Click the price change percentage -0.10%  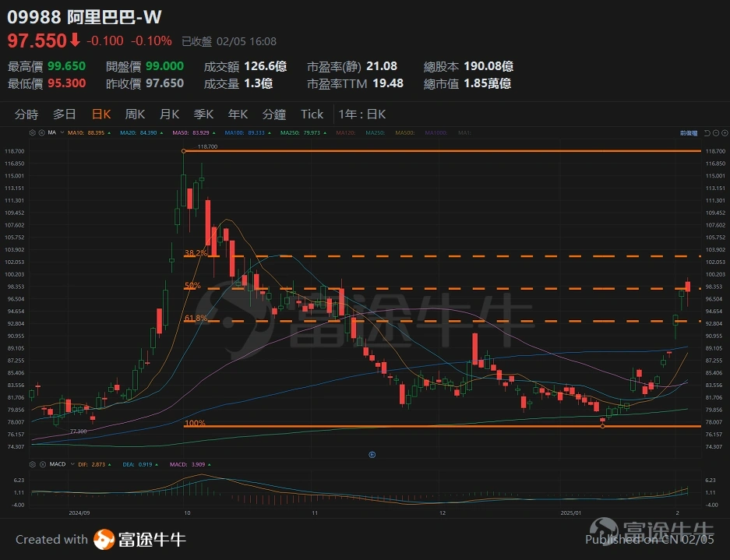coord(151,41)
